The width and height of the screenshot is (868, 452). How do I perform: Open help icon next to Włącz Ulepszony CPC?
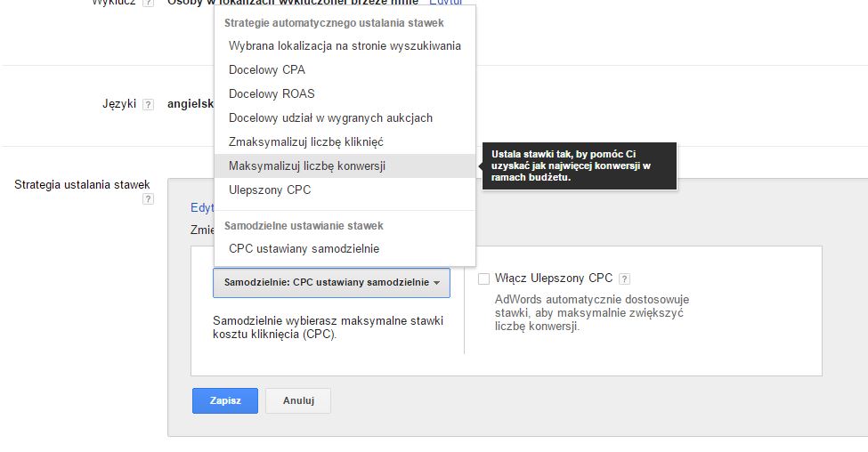[x=624, y=278]
